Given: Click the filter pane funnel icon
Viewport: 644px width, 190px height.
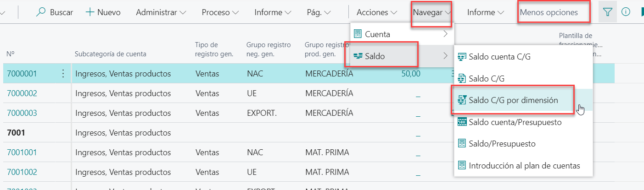Looking at the screenshot, I should point(607,12).
